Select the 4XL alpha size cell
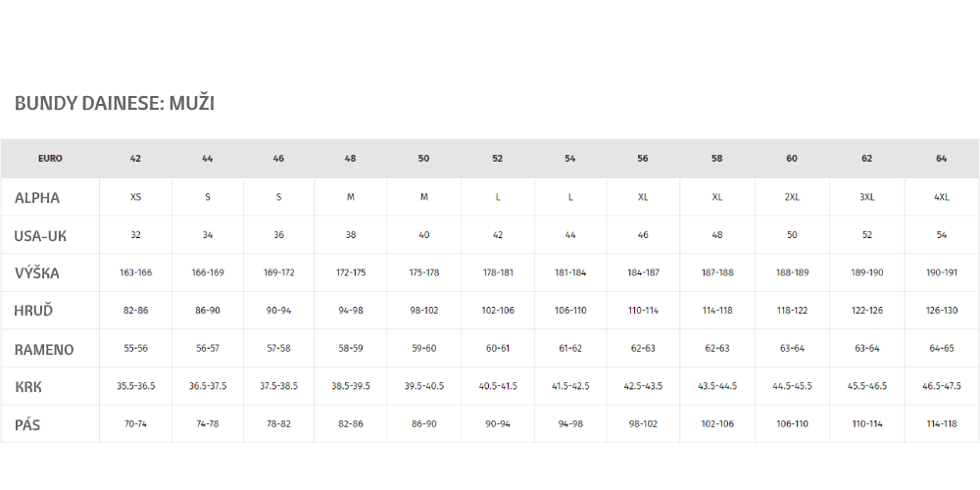This screenshot has width=980, height=490. click(941, 197)
